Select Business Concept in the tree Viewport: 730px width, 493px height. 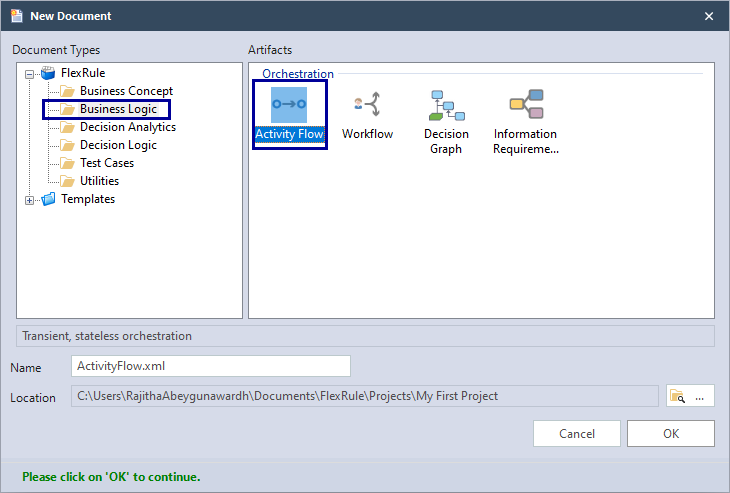coord(126,91)
